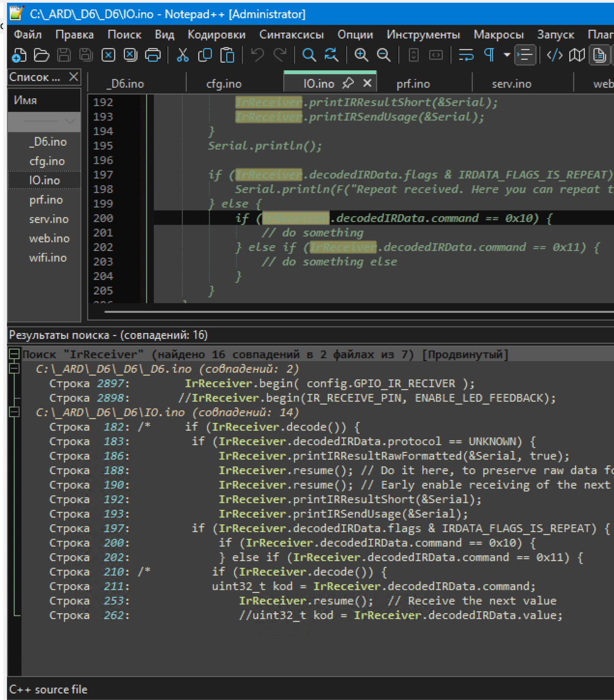Close the IO.ino tab

pyautogui.click(x=367, y=83)
